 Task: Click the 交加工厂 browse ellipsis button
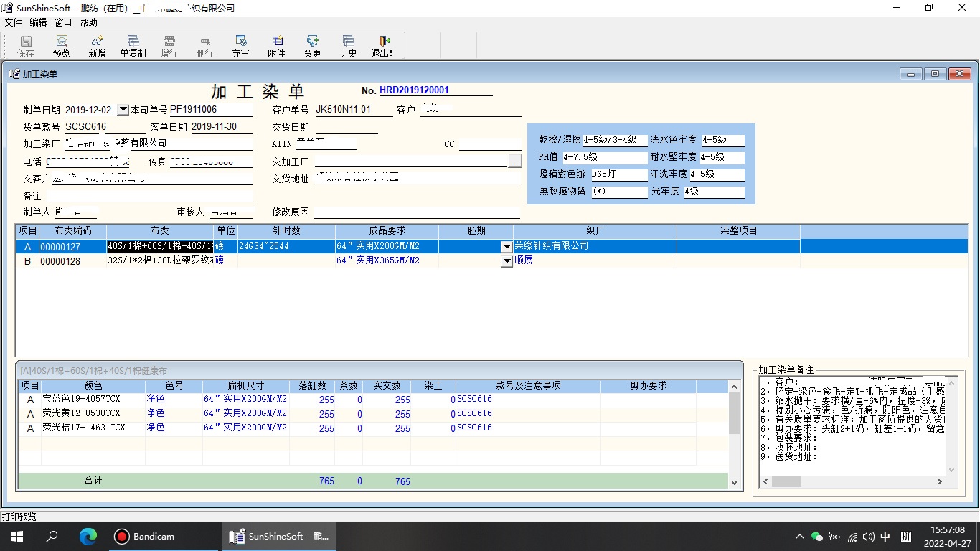point(514,161)
